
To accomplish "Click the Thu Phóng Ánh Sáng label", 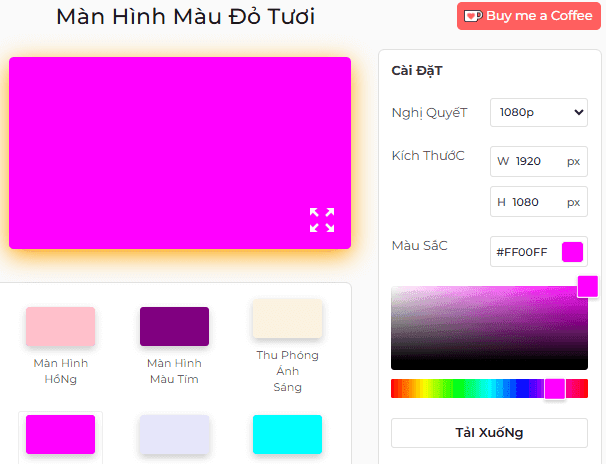I will point(288,371).
